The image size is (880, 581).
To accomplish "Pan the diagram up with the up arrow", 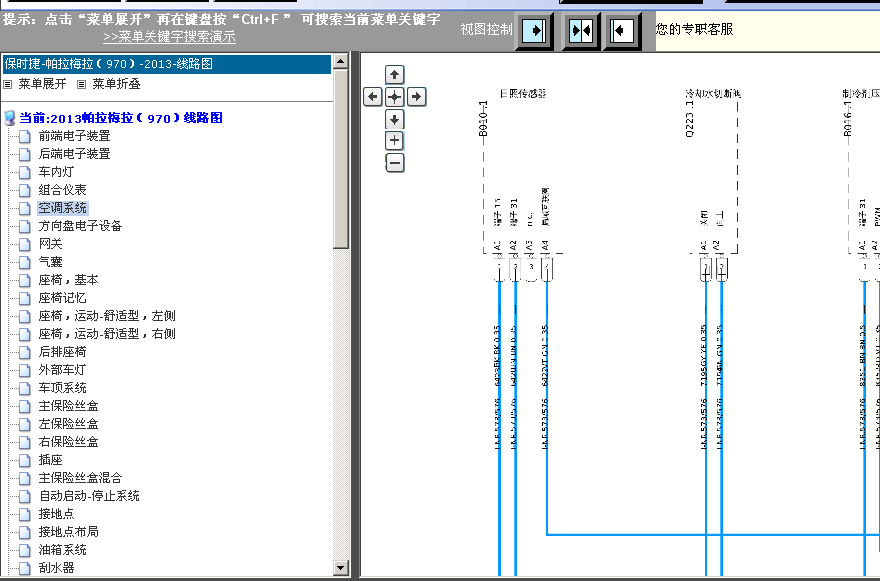I will click(395, 75).
